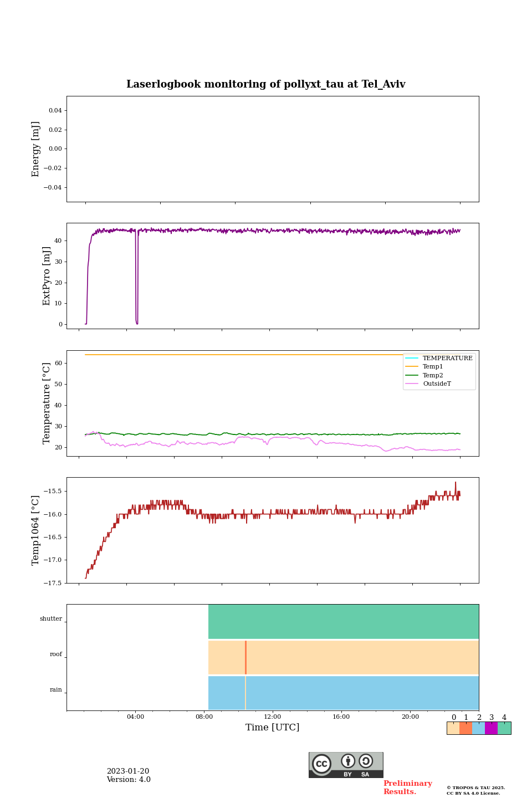Click the Creative Commons CC icon

321,764
